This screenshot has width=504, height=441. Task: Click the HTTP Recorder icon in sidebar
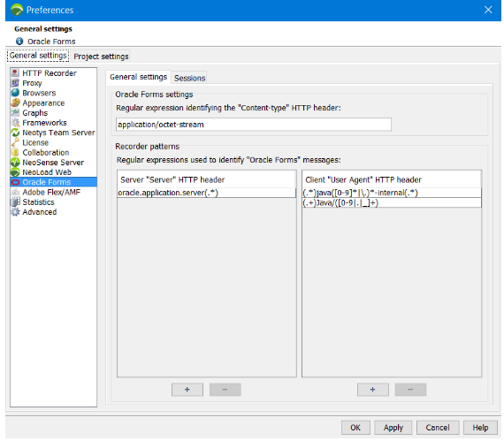click(x=15, y=73)
